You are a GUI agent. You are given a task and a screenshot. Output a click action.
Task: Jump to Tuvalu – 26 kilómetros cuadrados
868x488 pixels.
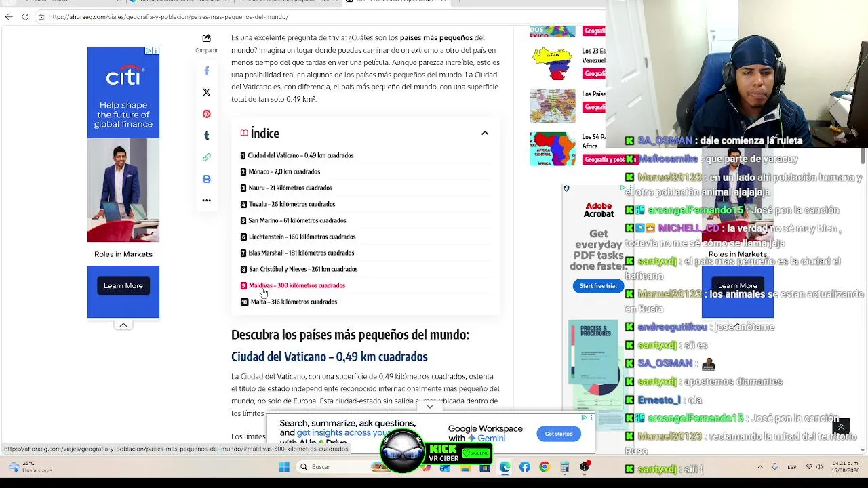(292, 204)
